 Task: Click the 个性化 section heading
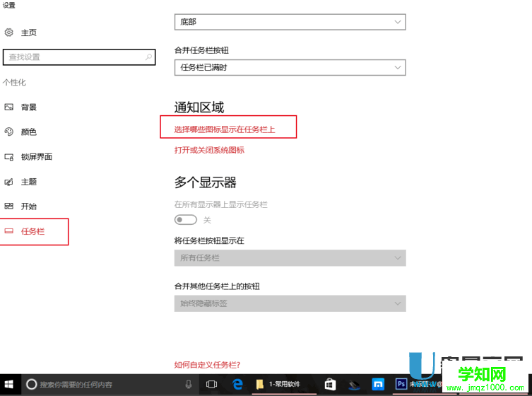click(14, 83)
